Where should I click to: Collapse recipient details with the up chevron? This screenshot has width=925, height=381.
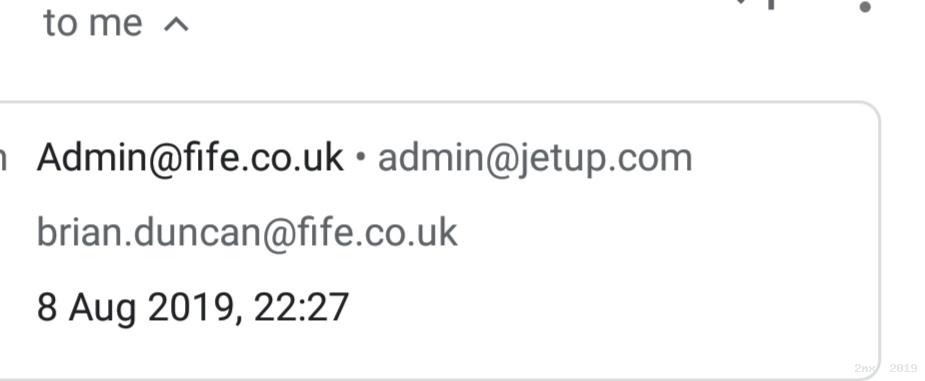[176, 24]
